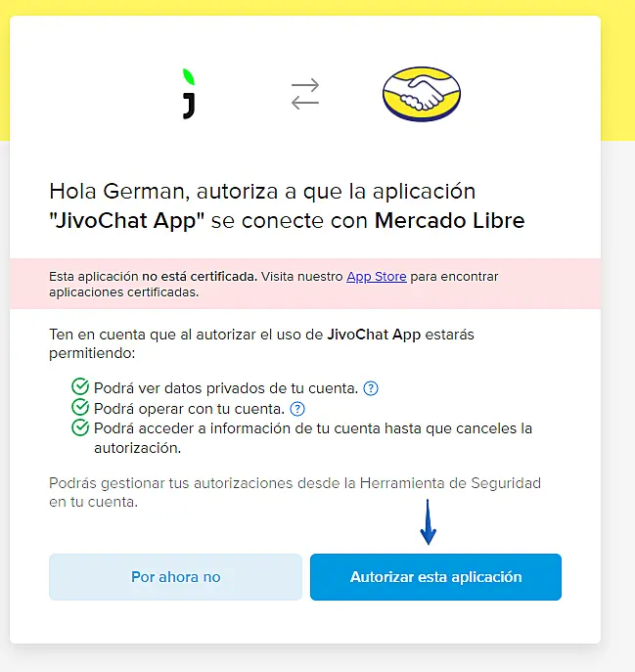Select the 'Podrá acceder a información' permission text
Image resolution: width=635 pixels, height=672 pixels.
(x=313, y=438)
